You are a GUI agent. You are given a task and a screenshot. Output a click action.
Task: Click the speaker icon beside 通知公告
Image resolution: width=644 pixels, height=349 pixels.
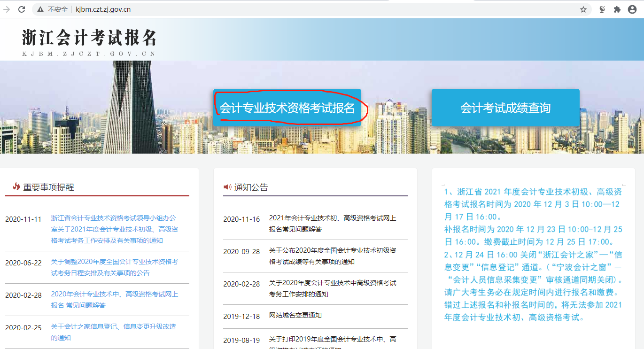click(x=227, y=187)
